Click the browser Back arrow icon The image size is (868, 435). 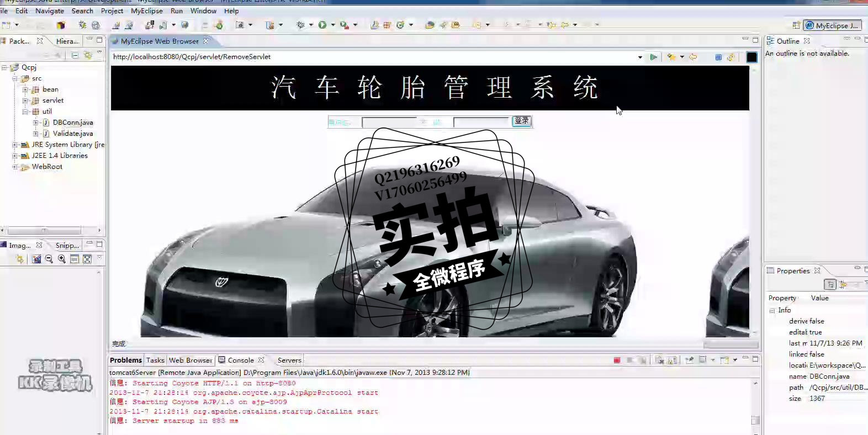point(694,57)
